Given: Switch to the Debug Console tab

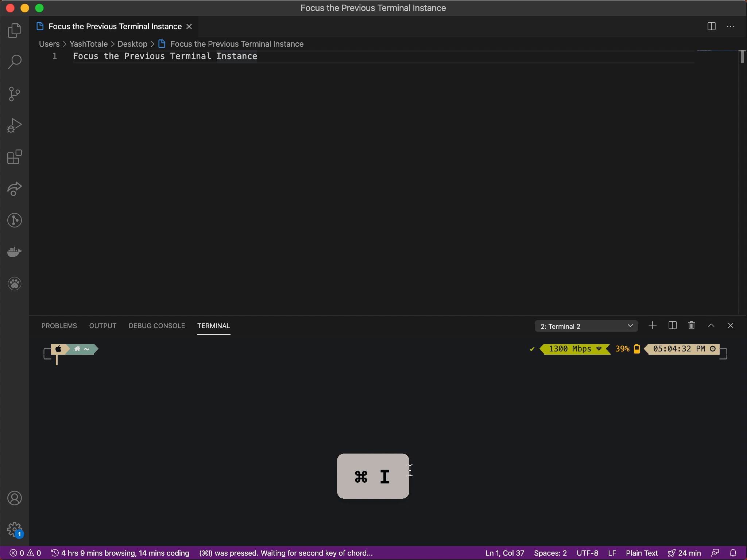Looking at the screenshot, I should 156,326.
